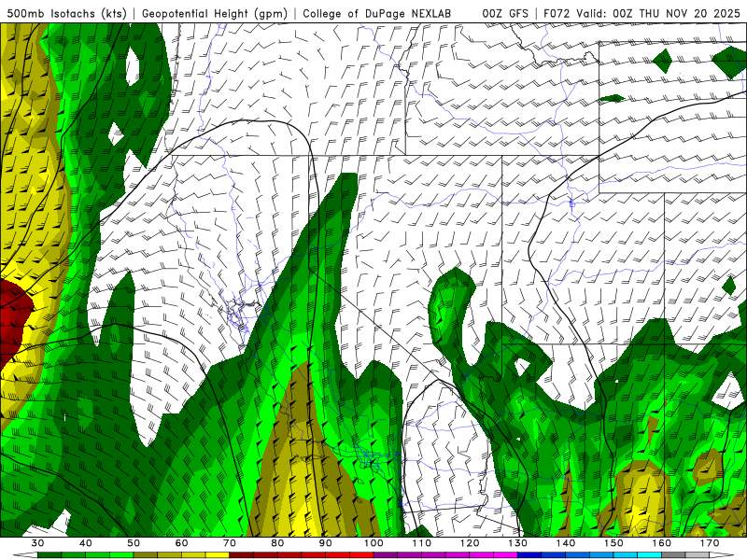Click the yellow segment of the legend color bar

point(218,555)
